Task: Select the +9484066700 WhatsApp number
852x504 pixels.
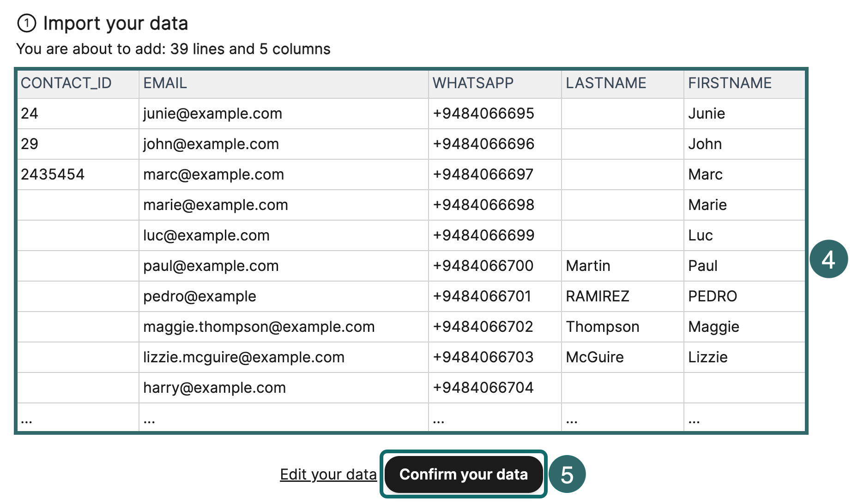Action: tap(483, 266)
